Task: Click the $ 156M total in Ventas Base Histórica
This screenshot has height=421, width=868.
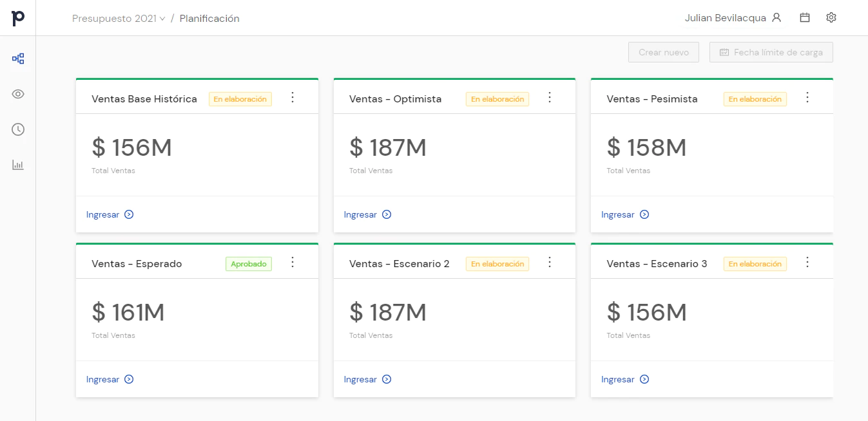Action: [x=131, y=148]
